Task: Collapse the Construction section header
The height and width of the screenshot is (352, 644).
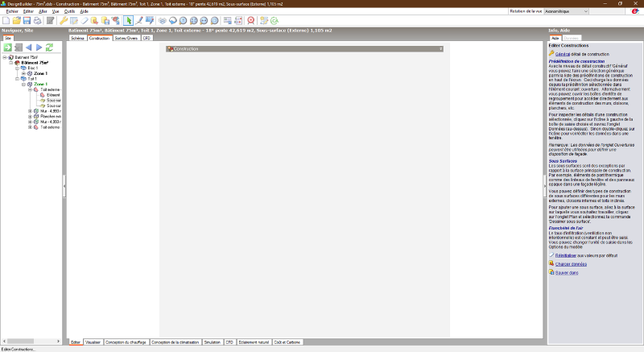Action: [170, 49]
